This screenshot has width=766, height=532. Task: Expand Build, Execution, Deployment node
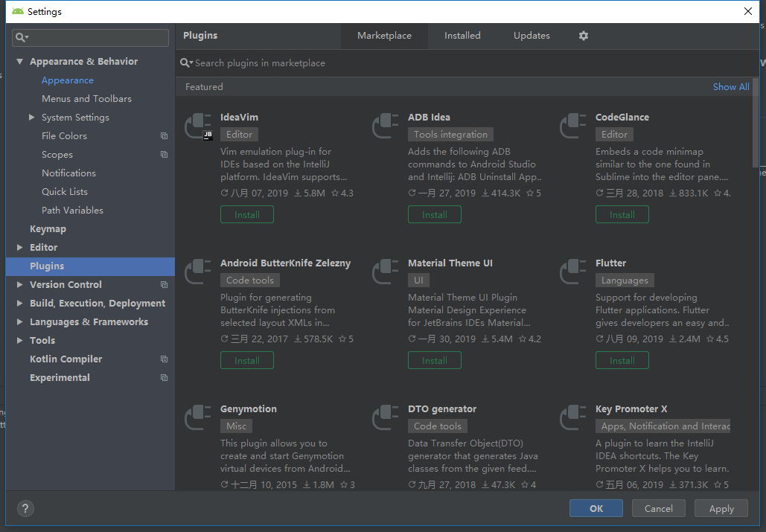pyautogui.click(x=19, y=303)
